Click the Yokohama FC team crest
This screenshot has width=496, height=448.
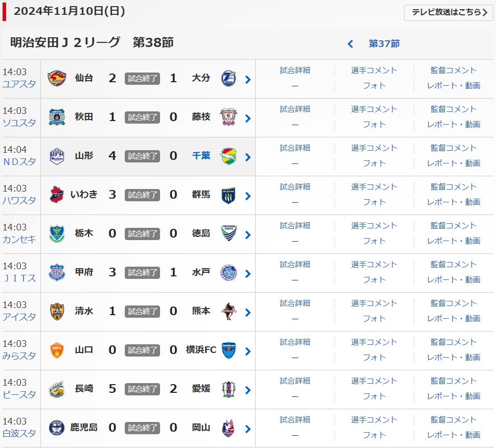(x=228, y=350)
